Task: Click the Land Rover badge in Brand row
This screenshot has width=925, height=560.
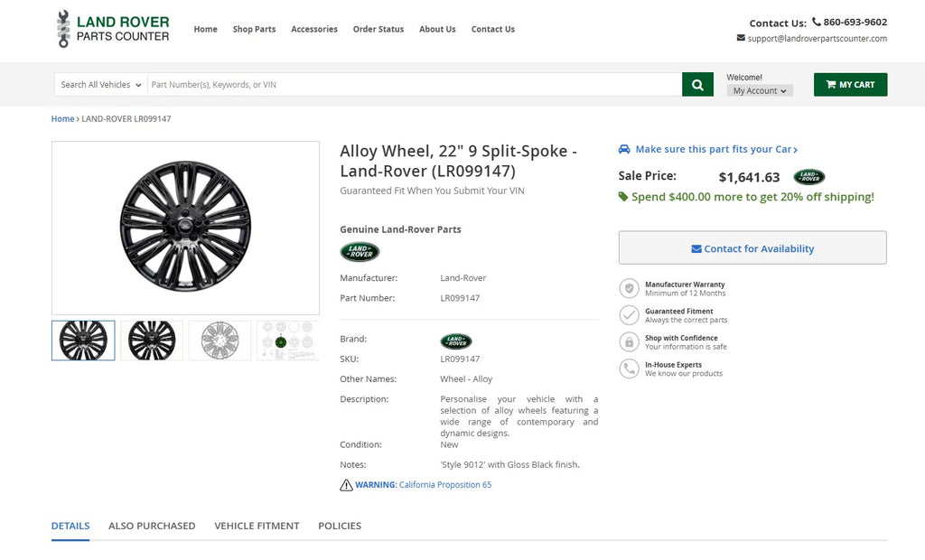Action: (456, 341)
